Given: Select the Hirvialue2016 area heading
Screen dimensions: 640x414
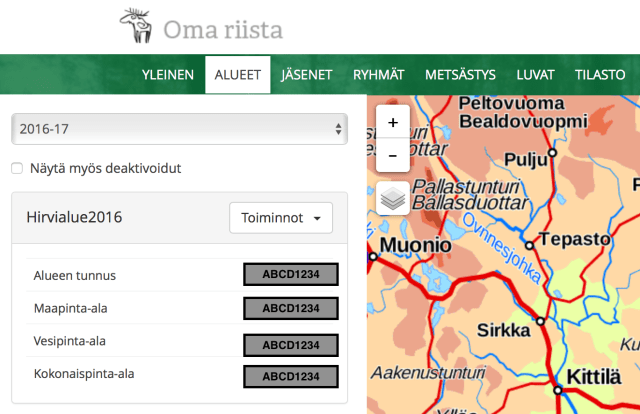Looking at the screenshot, I should click(x=74, y=217).
